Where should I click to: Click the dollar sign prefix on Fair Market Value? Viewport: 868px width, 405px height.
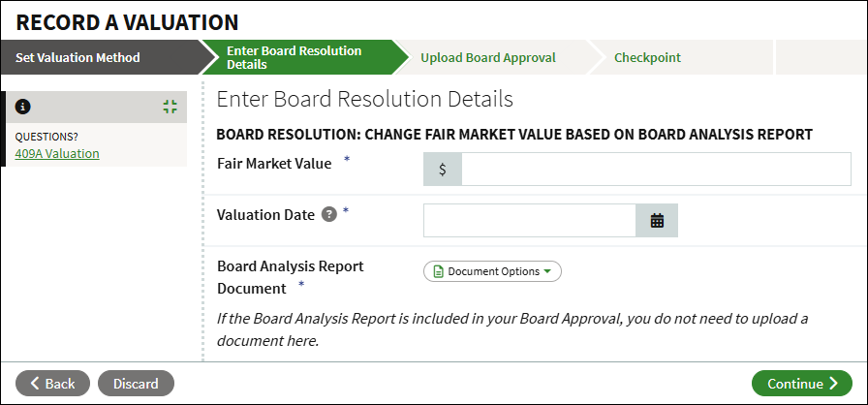pos(443,170)
